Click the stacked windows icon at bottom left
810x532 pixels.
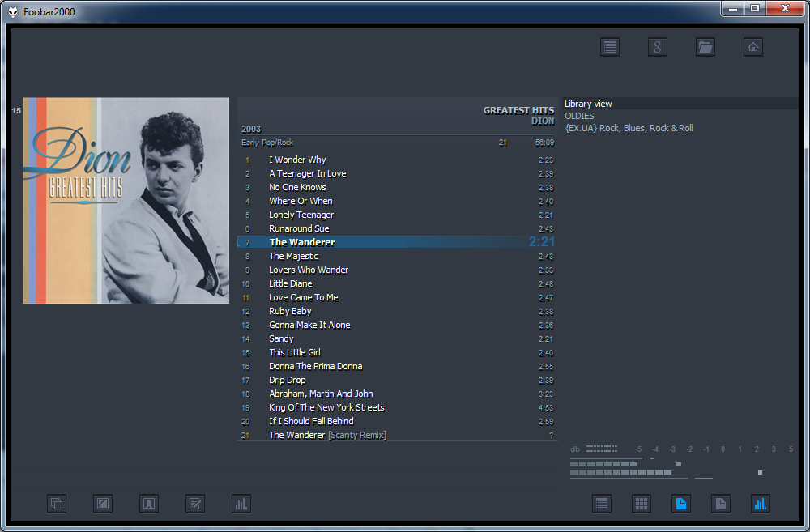(x=57, y=504)
